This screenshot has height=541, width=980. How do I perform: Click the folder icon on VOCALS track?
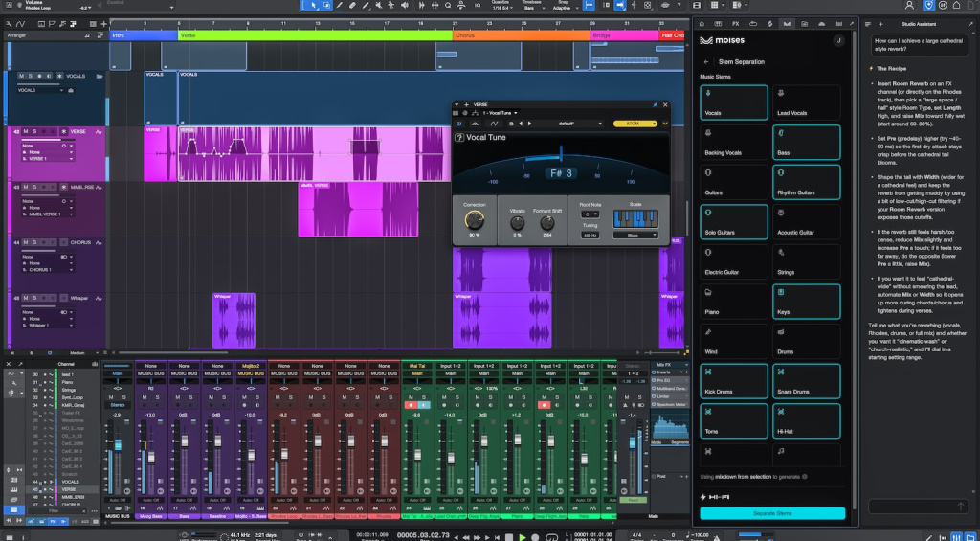tap(100, 77)
